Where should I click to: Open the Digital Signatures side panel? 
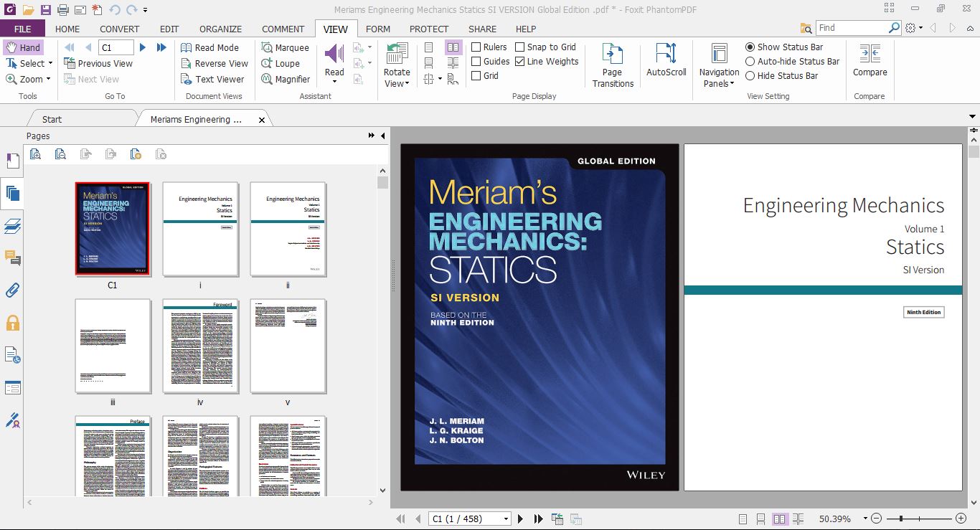(x=12, y=420)
